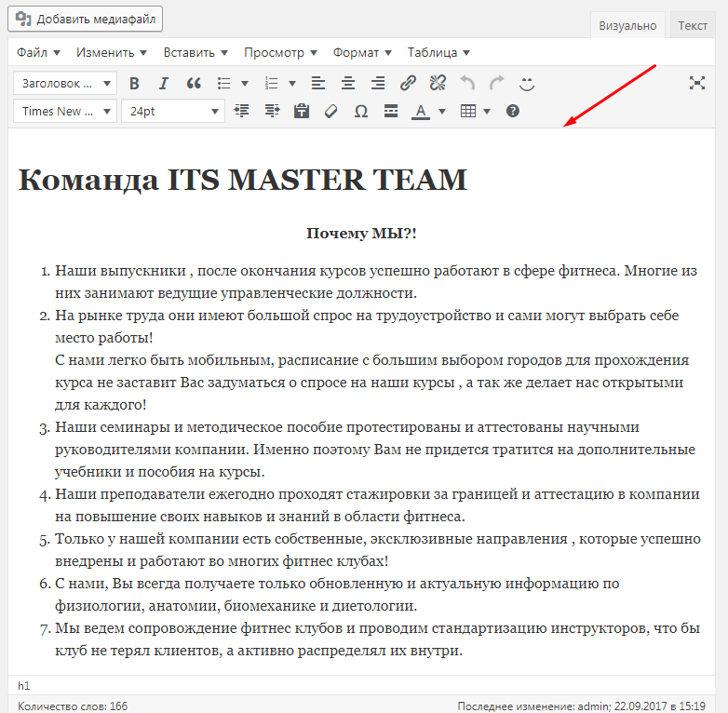The width and height of the screenshot is (728, 713).
Task: Toggle paste as text
Action: (302, 111)
